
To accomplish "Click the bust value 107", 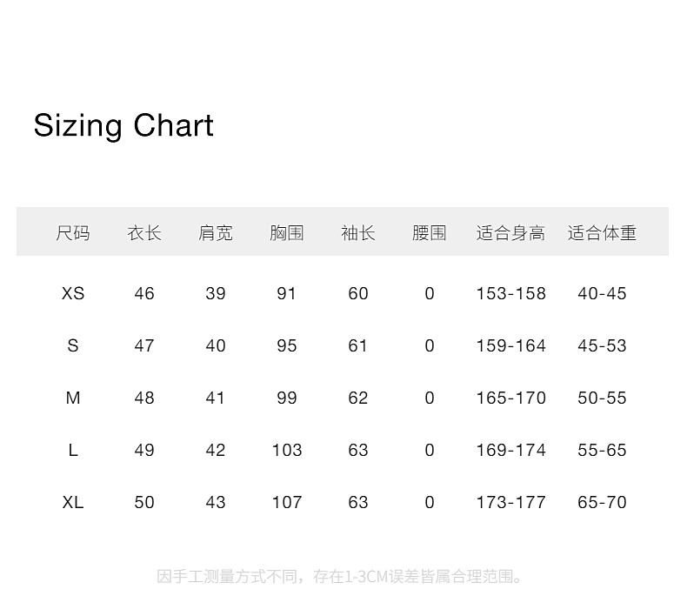I will click(x=287, y=502).
